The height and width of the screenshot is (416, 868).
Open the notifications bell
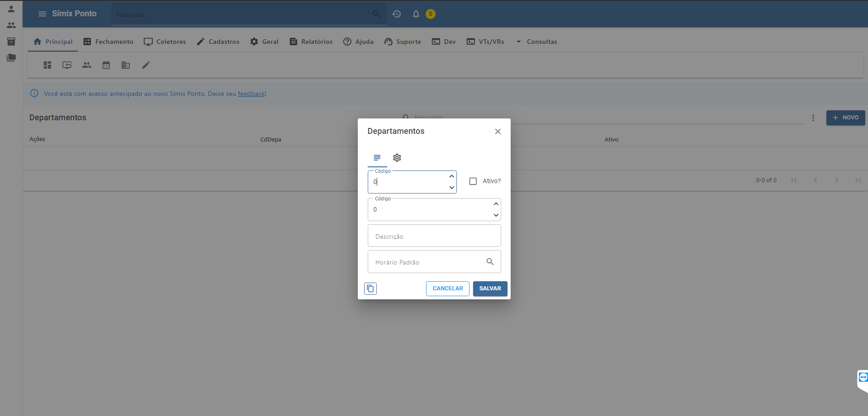click(416, 14)
